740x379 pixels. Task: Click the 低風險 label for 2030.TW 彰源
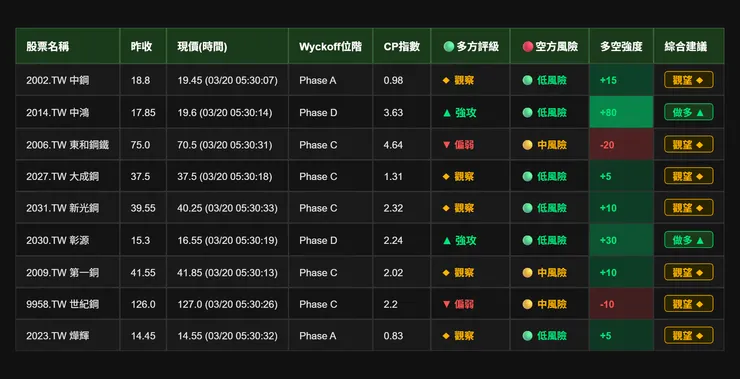point(545,240)
